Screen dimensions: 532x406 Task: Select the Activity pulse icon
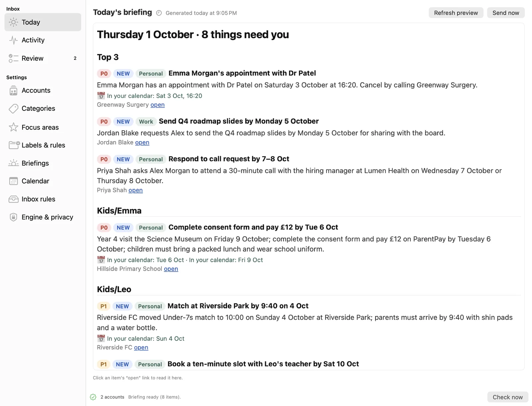(13, 40)
